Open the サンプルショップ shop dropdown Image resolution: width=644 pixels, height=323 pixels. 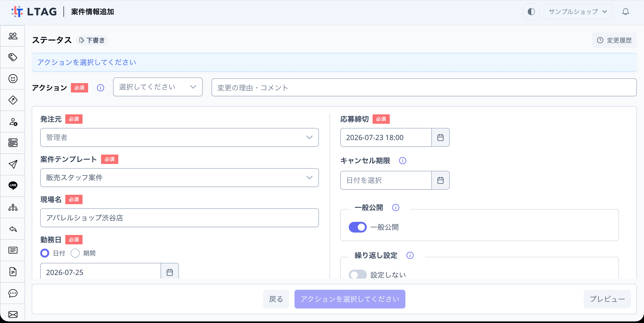pos(578,12)
